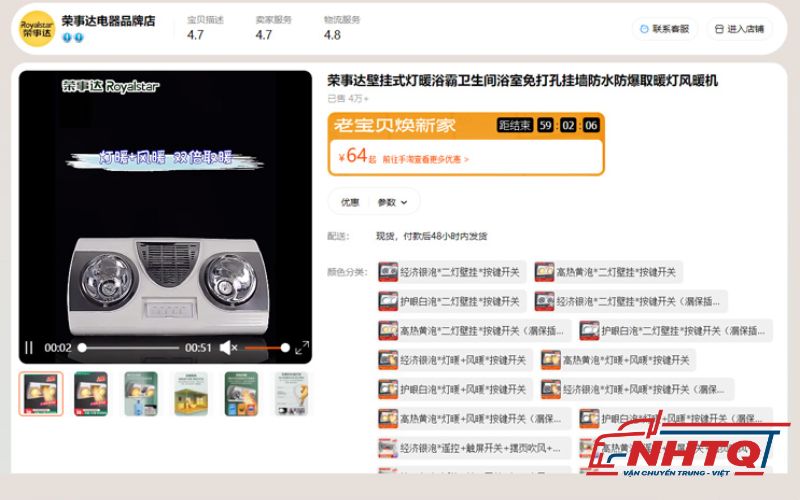Open the fifth thumbnail with green background
This screenshot has width=800, height=500.
[241, 394]
